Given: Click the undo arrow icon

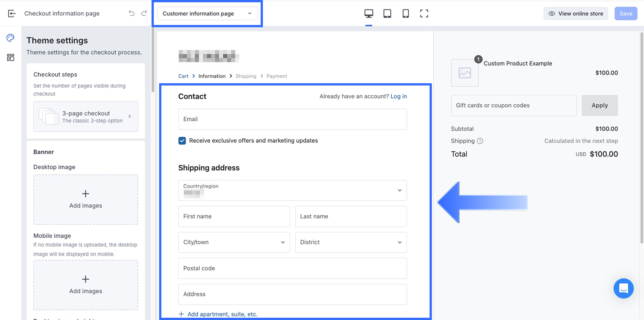Looking at the screenshot, I should pos(131,14).
